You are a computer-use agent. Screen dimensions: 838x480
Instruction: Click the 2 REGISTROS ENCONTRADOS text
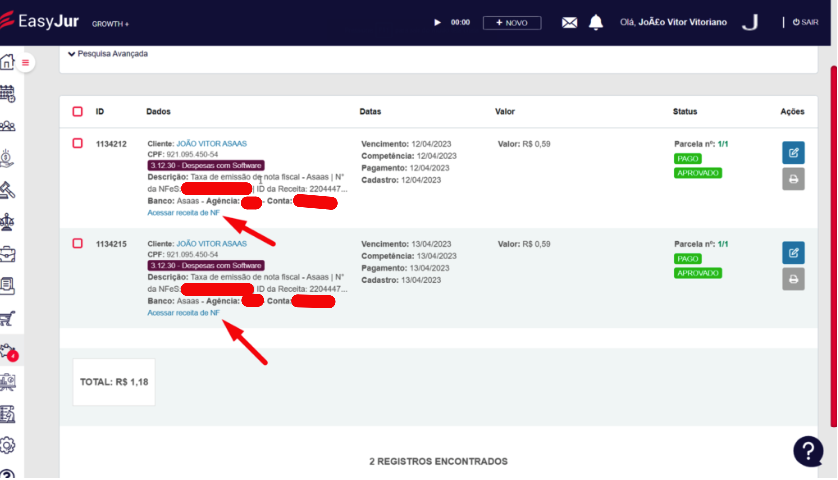(x=438, y=461)
